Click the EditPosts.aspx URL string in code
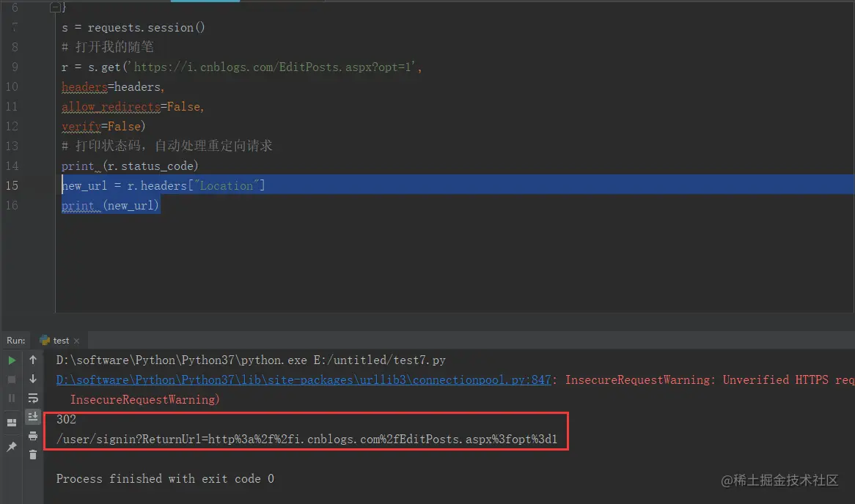Screen dimensions: 855x504 pos(271,67)
